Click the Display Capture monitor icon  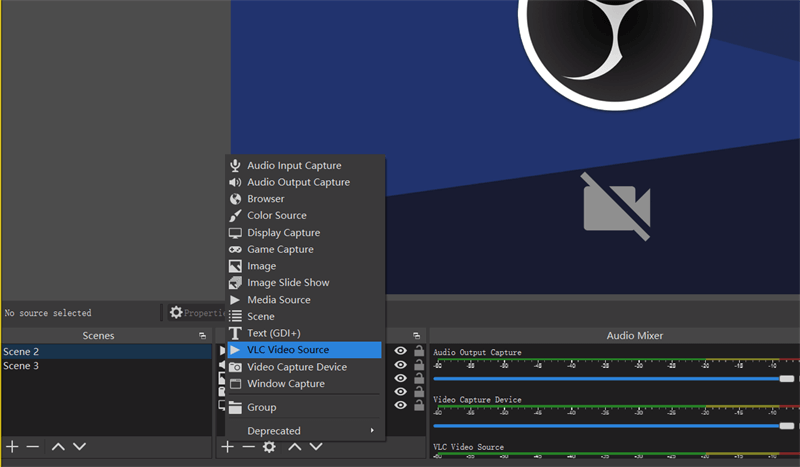[235, 233]
